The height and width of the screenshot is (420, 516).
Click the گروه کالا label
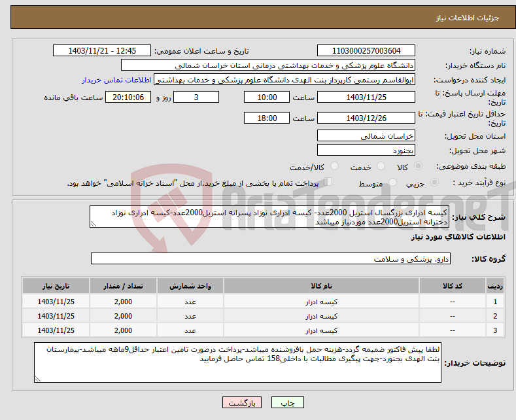(x=489, y=258)
